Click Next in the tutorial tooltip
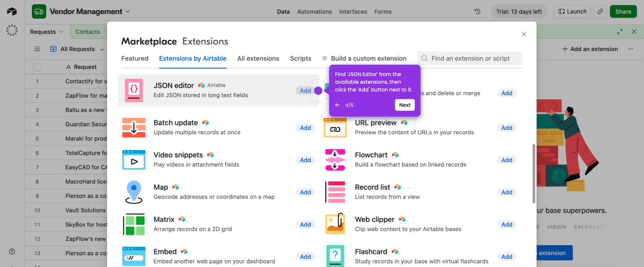This screenshot has height=267, width=644. [405, 105]
